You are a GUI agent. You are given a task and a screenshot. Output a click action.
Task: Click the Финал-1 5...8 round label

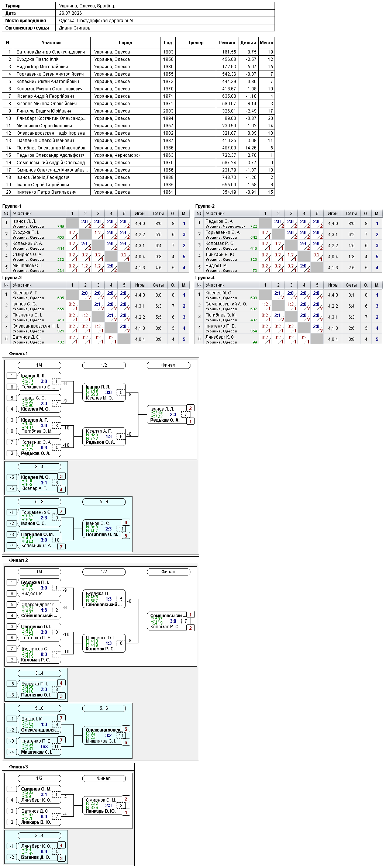tap(39, 502)
